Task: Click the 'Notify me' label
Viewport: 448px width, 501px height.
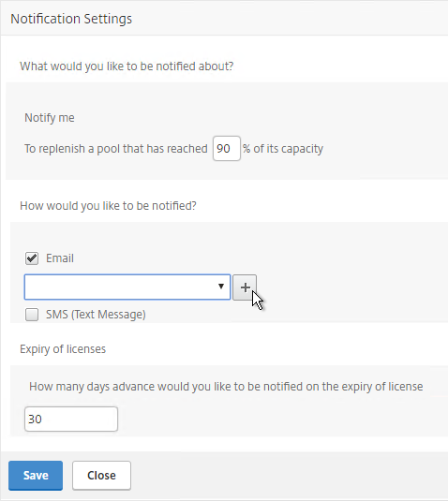Action: [x=50, y=118]
